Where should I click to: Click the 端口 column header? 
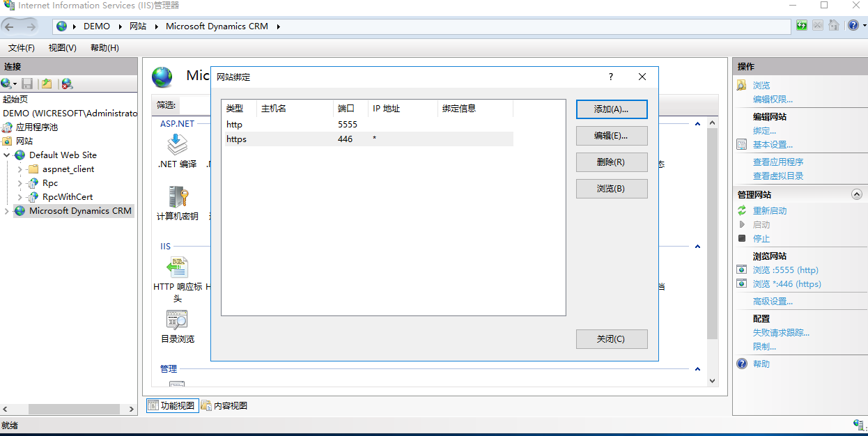351,109
